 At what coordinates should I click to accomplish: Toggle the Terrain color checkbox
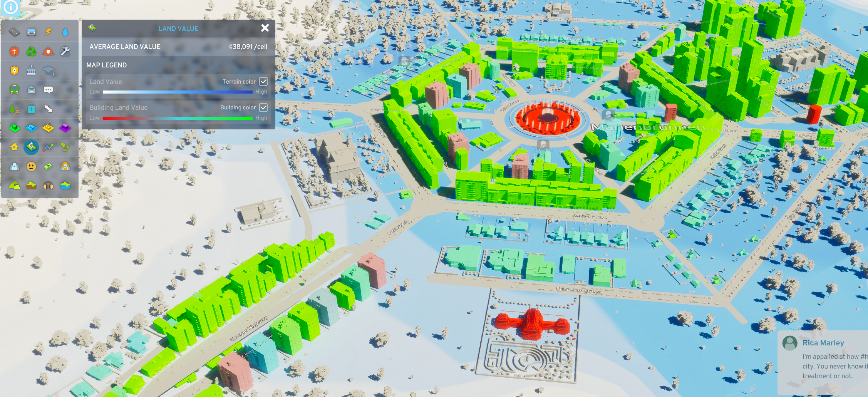[x=263, y=81]
